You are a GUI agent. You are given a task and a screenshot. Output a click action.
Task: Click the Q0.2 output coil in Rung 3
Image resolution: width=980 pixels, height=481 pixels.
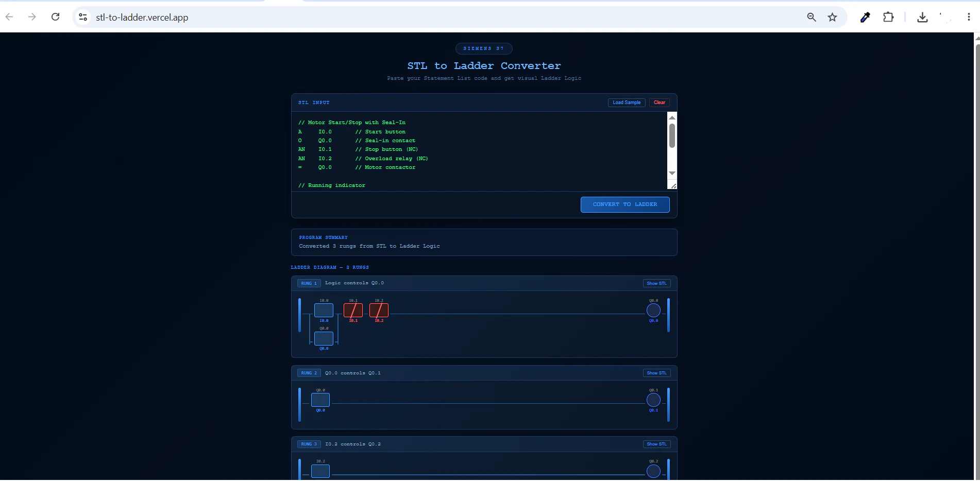653,471
